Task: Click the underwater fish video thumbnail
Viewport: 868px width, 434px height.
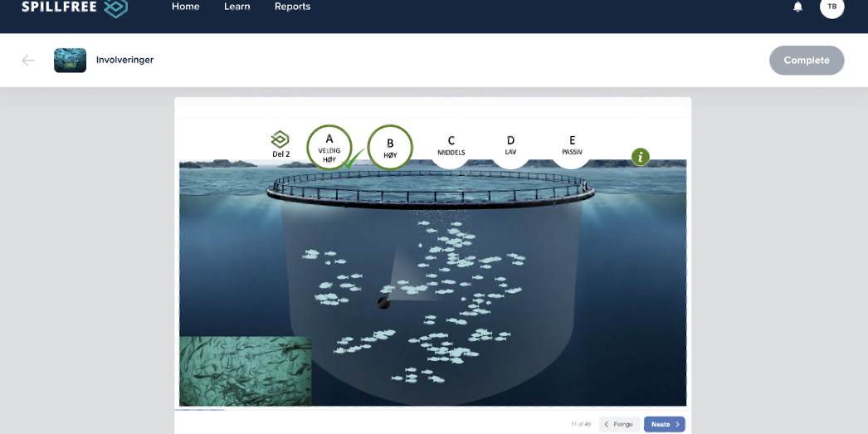Action: (x=245, y=371)
